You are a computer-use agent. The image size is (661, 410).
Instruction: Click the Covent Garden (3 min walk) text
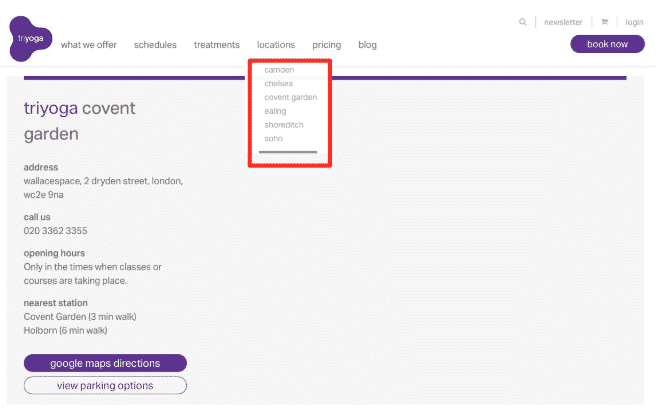(80, 317)
